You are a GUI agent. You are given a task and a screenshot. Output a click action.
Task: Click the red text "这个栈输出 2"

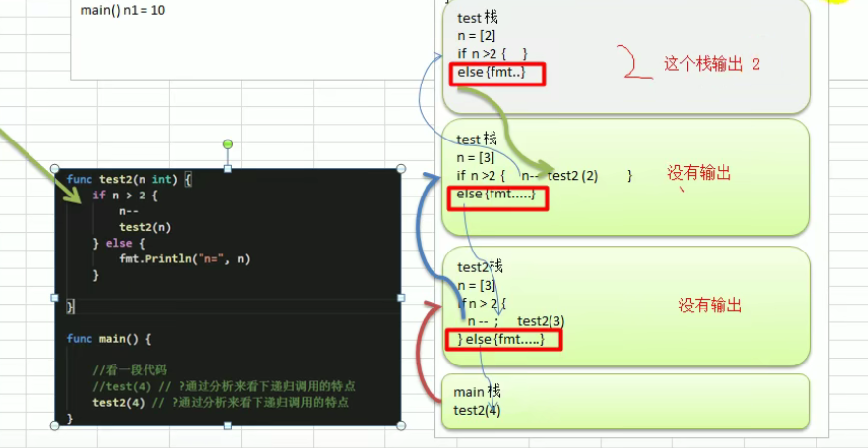click(x=712, y=64)
